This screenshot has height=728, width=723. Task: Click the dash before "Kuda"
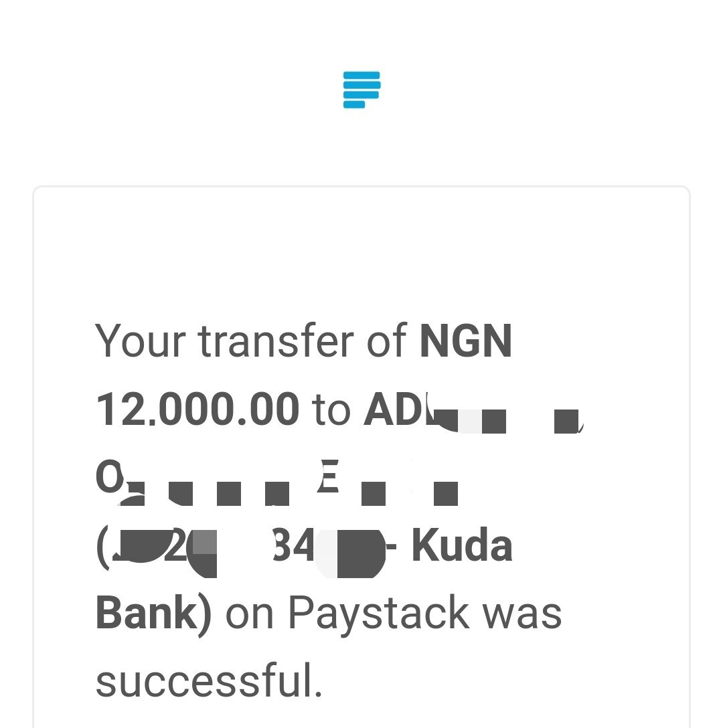[391, 547]
